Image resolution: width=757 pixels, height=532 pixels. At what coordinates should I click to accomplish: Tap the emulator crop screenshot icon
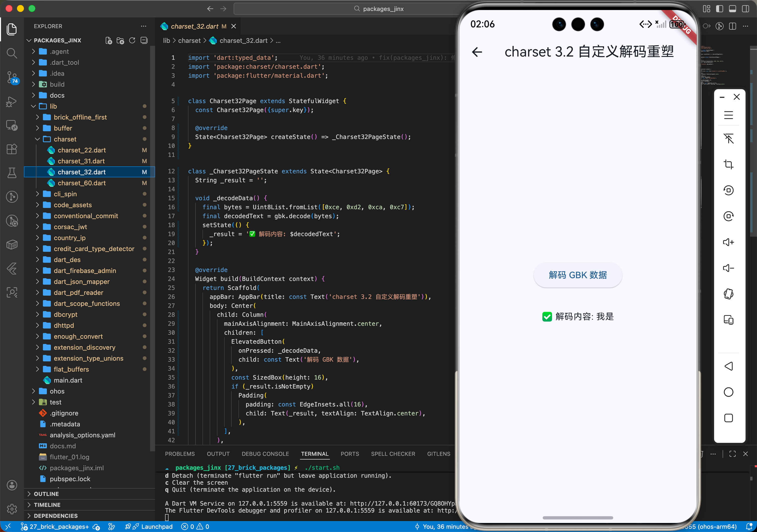728,164
